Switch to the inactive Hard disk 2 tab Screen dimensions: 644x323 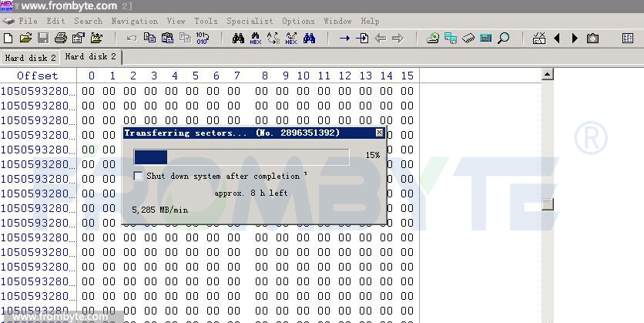click(30, 58)
